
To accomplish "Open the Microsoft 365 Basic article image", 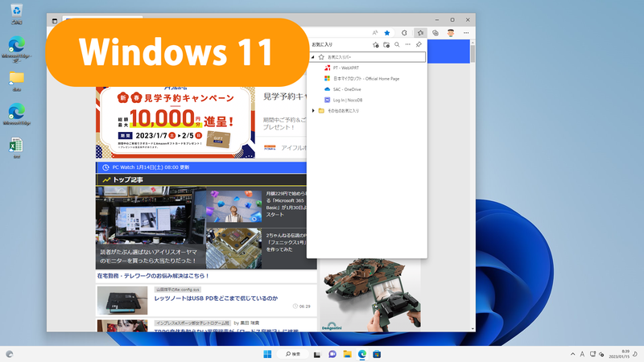I will point(233,207).
